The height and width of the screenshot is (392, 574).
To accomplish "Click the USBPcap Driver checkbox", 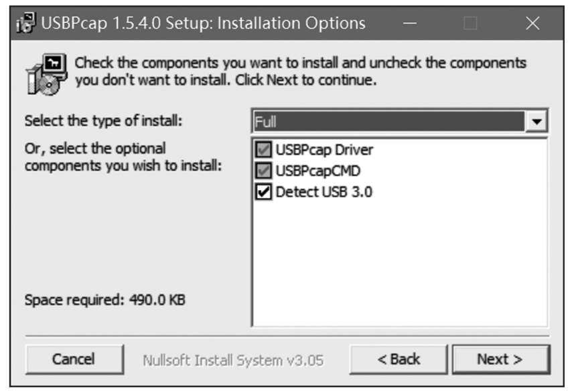I will 265,150.
